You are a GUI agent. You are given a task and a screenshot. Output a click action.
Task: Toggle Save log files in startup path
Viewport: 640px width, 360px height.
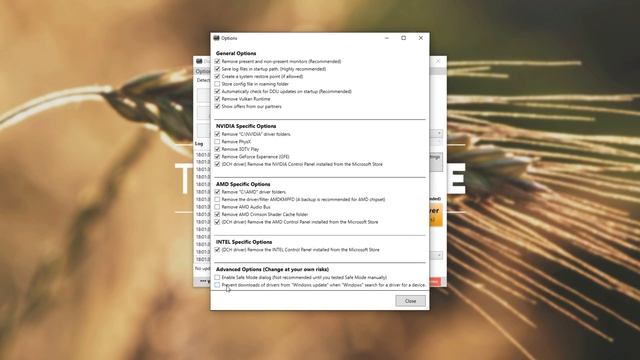pos(217,69)
